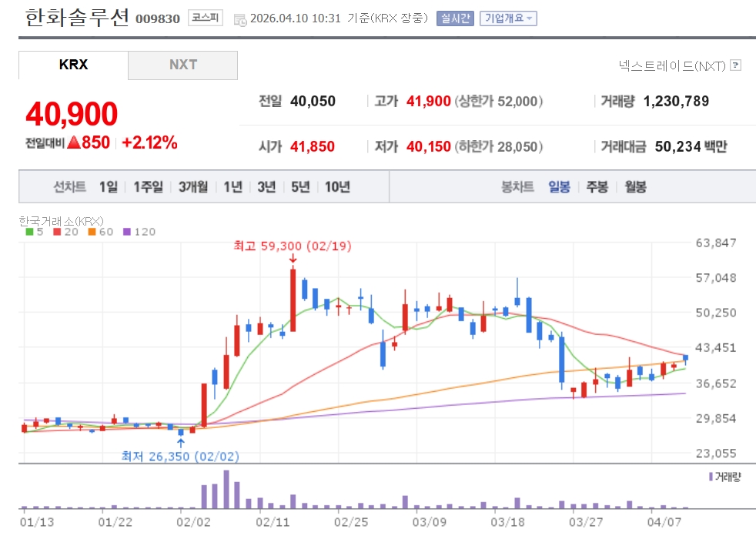This screenshot has width=756, height=539.
Task: Click the red 20-day moving average swatch
Action: click(x=58, y=232)
